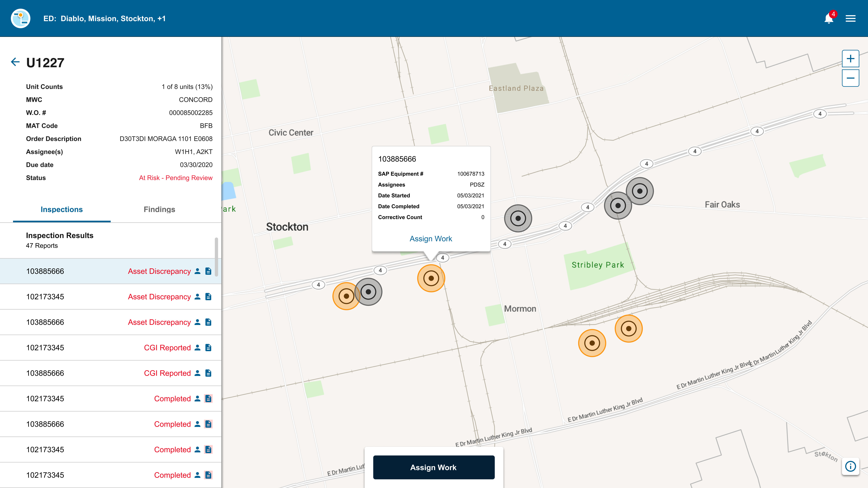Open the map info icon
This screenshot has height=488, width=868.
point(850,466)
